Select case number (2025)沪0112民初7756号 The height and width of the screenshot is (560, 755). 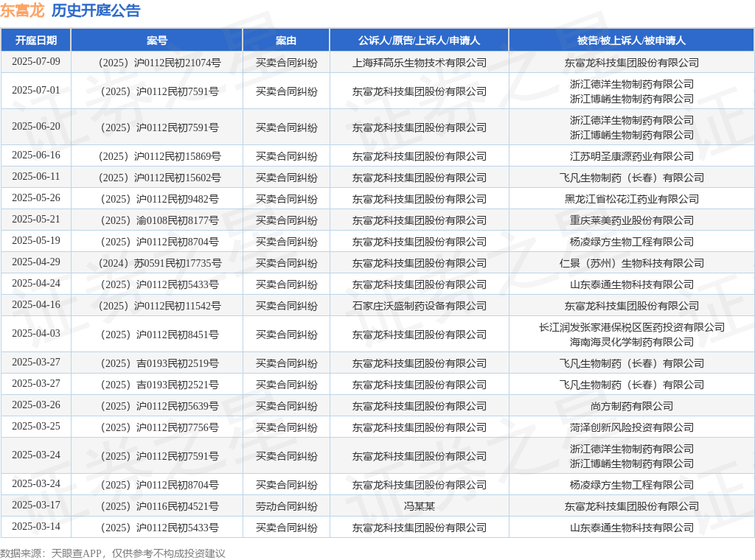(x=160, y=427)
